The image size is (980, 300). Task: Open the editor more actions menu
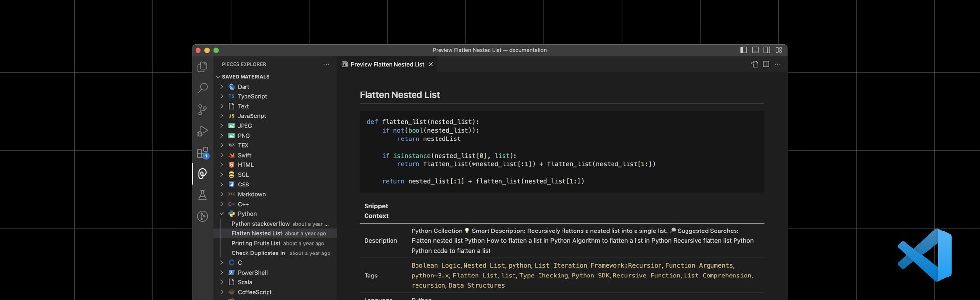[x=778, y=64]
